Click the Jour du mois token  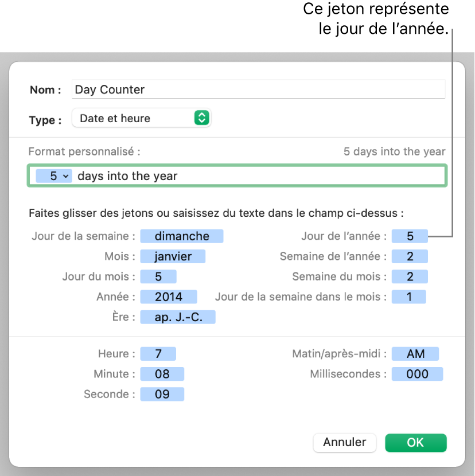158,276
